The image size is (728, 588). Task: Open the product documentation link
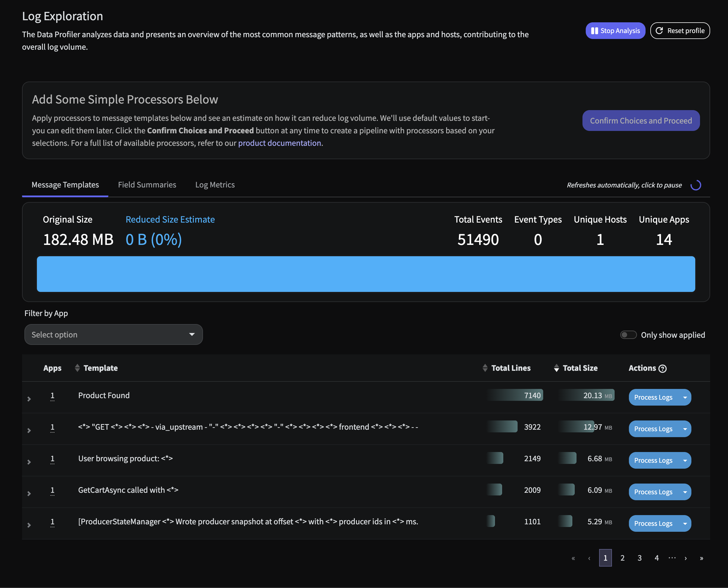click(x=279, y=143)
